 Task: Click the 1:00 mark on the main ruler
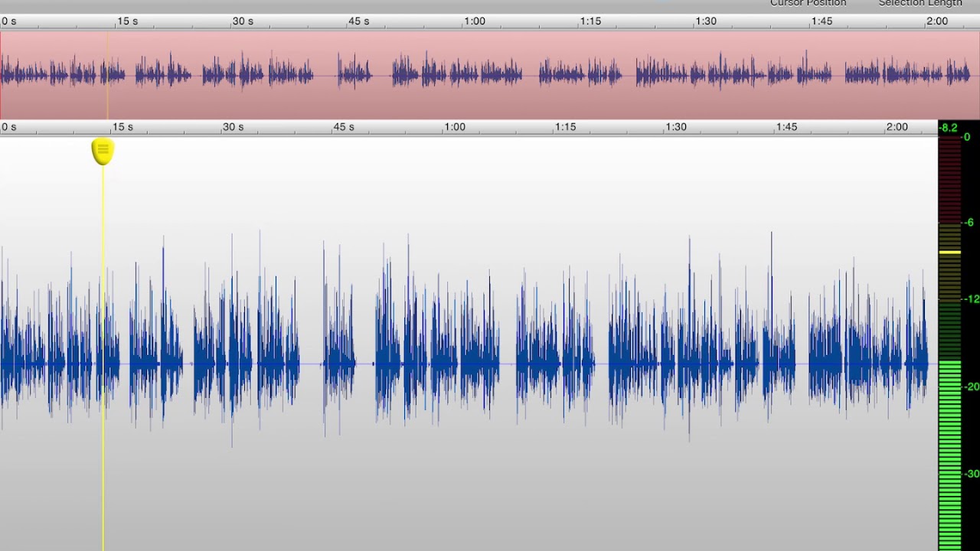[x=455, y=127]
